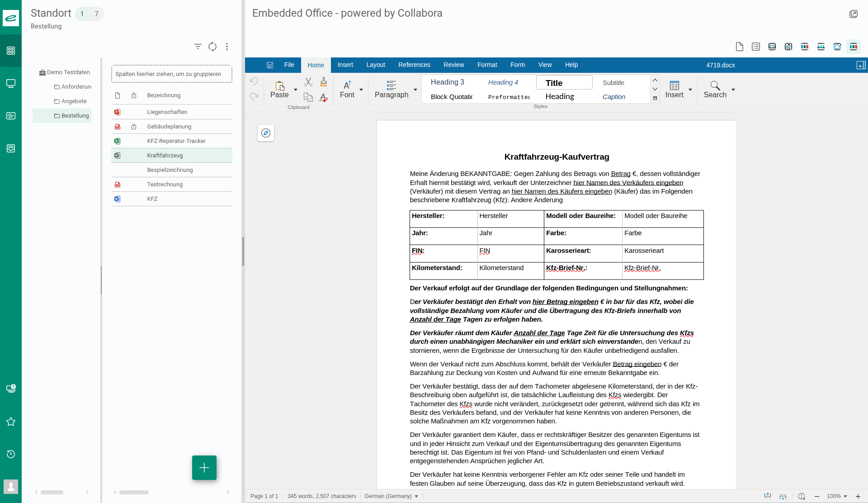Click the filter icon above the list

coord(198,47)
